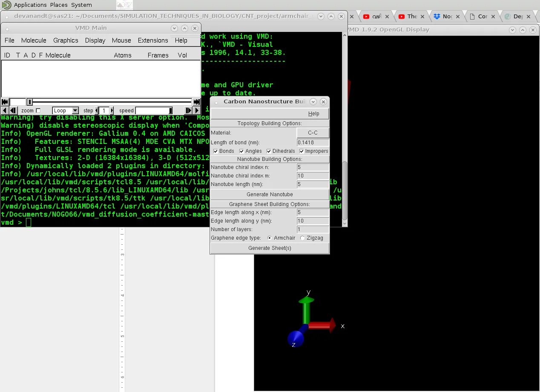Toggle the zoom checkbox in VMD Main
This screenshot has width=540, height=392.
pyautogui.click(x=38, y=111)
